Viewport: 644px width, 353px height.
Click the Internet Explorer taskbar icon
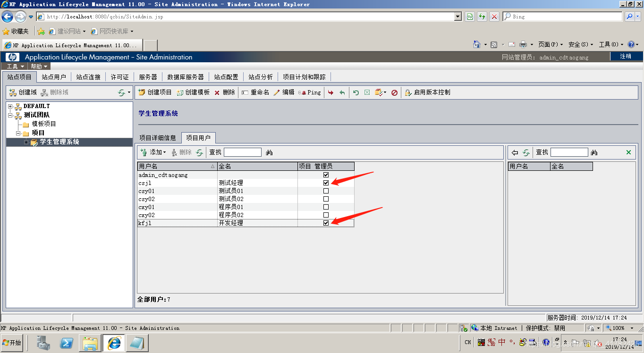tap(114, 343)
